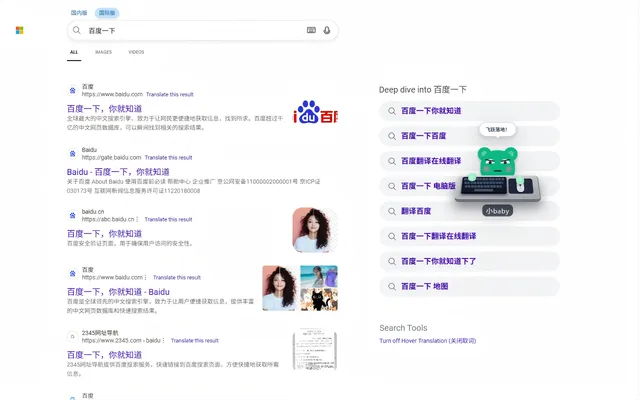Click search icon beside 百度一下 地图 suggestion
This screenshot has width=640, height=400.
tap(391, 287)
